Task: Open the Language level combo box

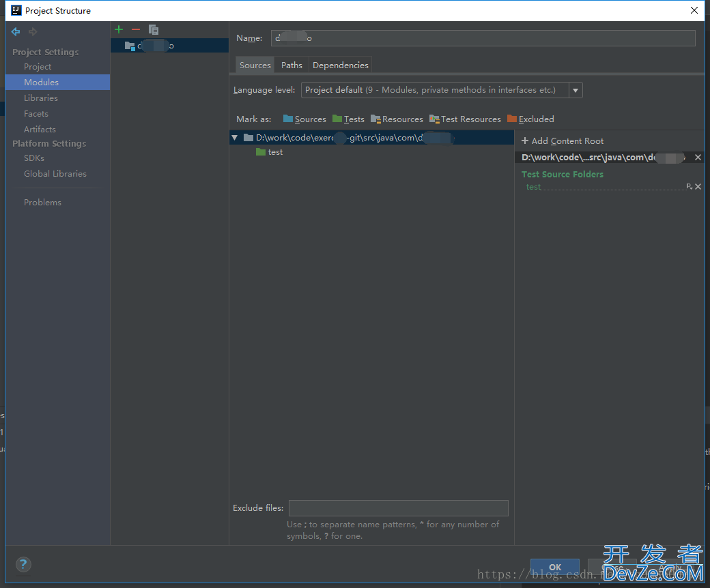Action: click(442, 90)
